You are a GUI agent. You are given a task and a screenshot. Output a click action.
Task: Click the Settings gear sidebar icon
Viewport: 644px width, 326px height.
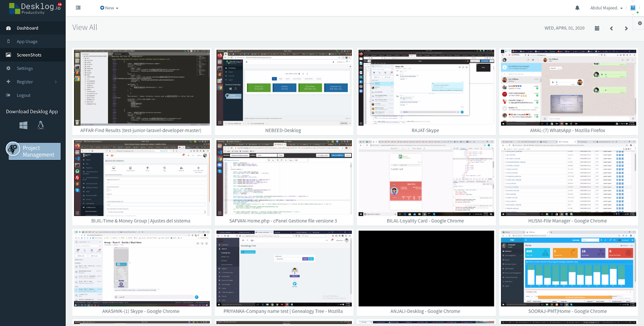[x=8, y=68]
